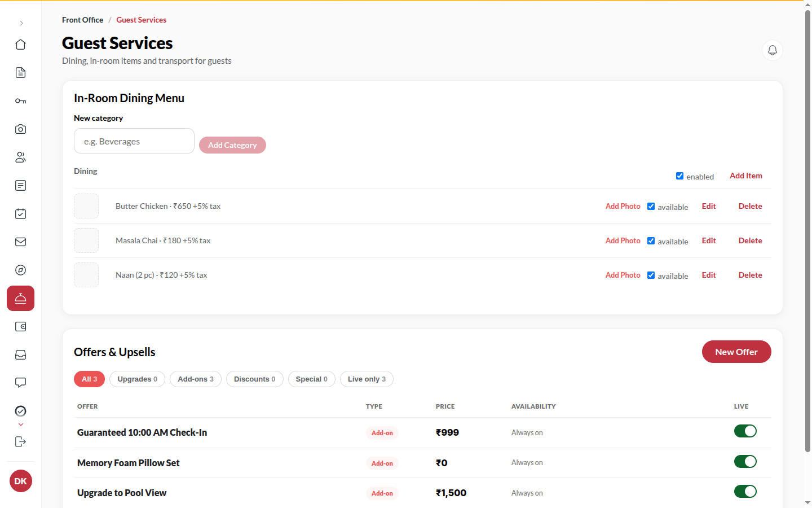Edit the Butter Chicken menu item
Viewport: 812px width, 508px height.
pyautogui.click(x=709, y=207)
